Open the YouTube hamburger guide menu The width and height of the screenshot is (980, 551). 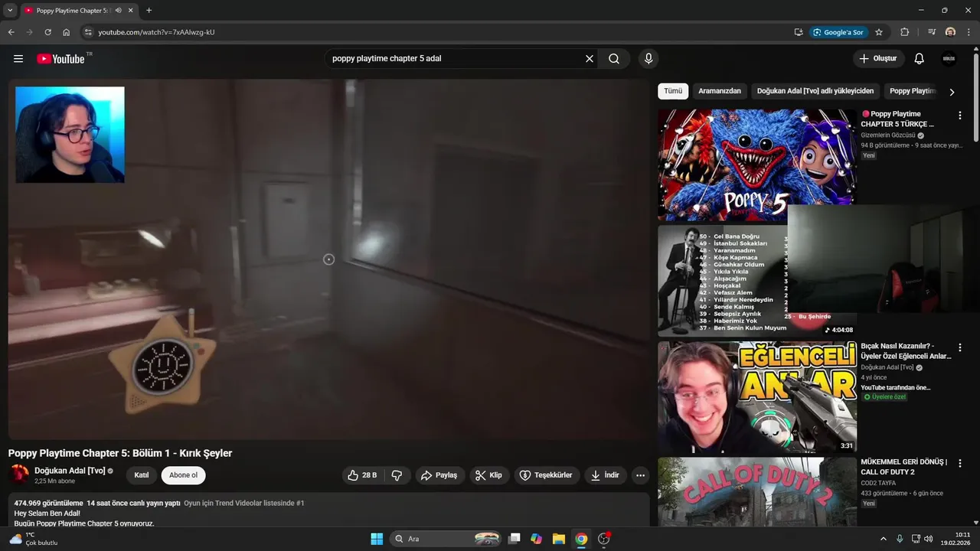coord(18,59)
